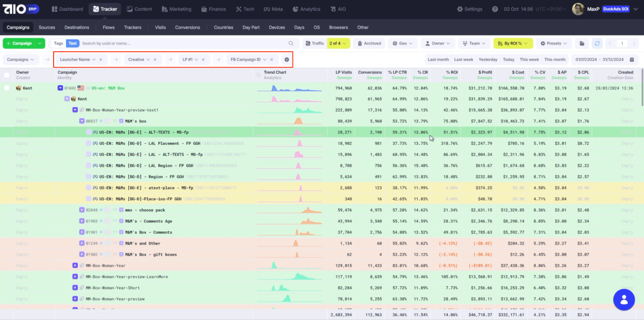The width and height of the screenshot is (644, 320).
Task: Open the Conversions tab
Action: pos(187,27)
